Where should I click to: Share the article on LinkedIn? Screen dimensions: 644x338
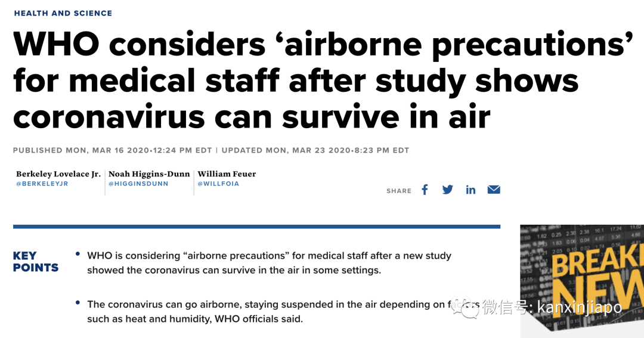pos(470,190)
